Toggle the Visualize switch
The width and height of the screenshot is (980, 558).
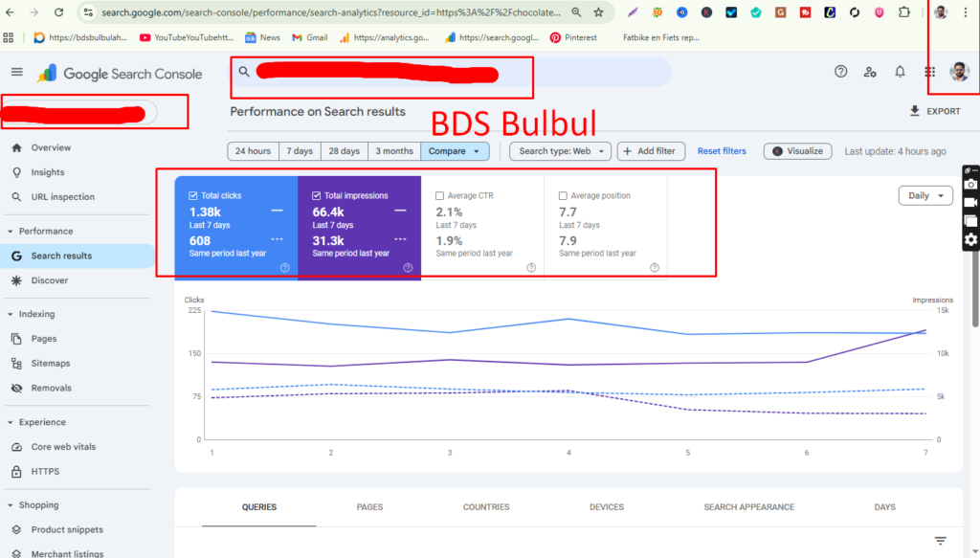click(x=797, y=150)
